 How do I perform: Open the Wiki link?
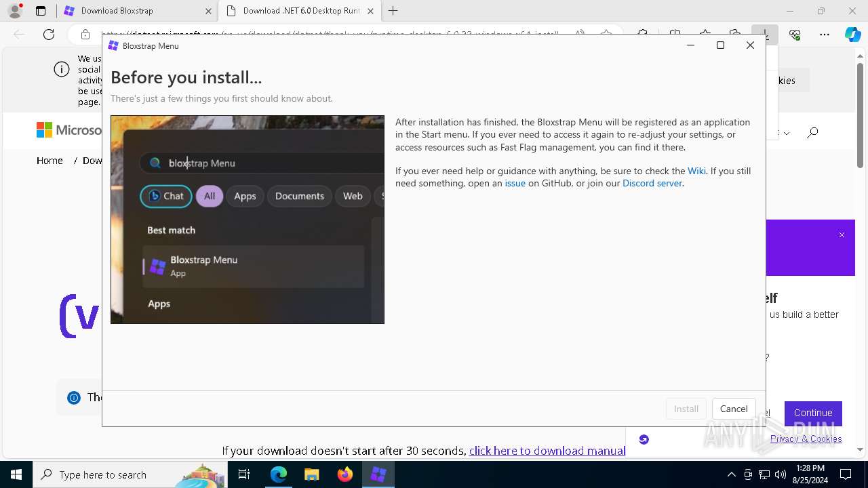(x=696, y=171)
